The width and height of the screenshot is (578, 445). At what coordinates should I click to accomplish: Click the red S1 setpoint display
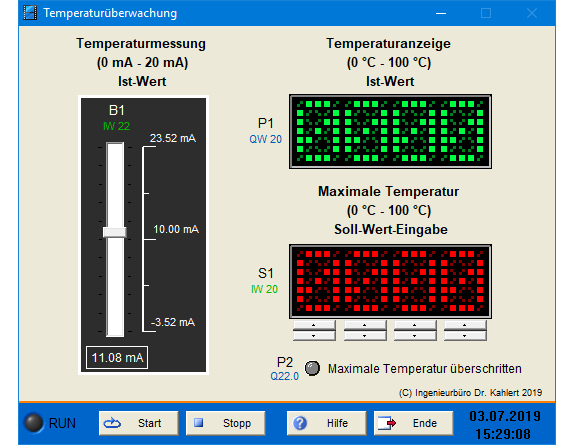pyautogui.click(x=390, y=281)
